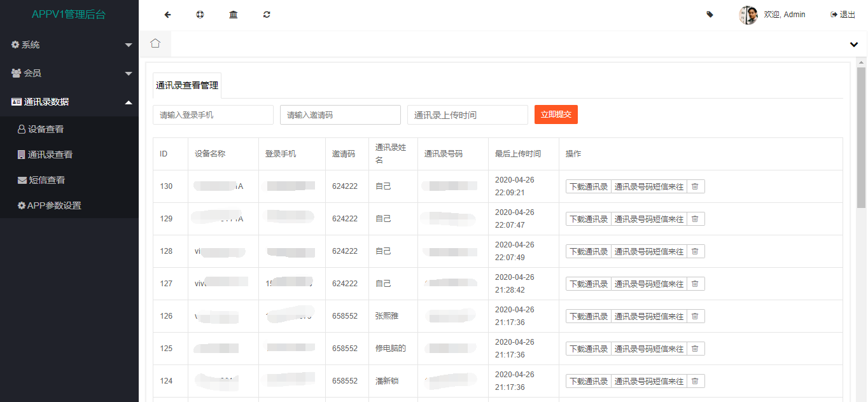Collapse the 通讯录数据 sidebar section
The image size is (868, 402).
coord(69,102)
